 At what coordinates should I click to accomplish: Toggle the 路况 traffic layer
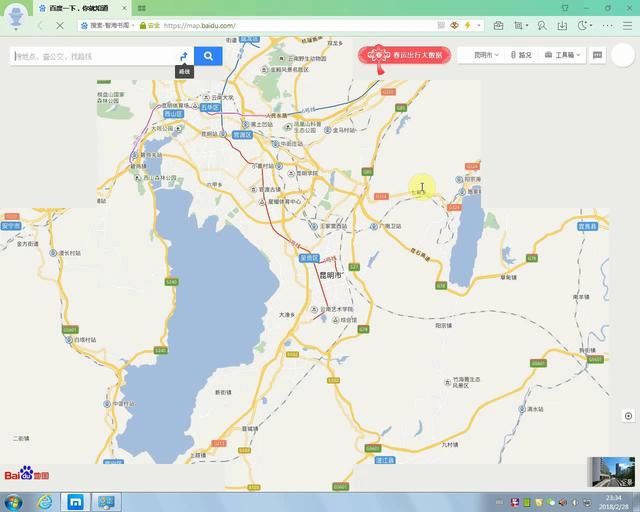520,56
